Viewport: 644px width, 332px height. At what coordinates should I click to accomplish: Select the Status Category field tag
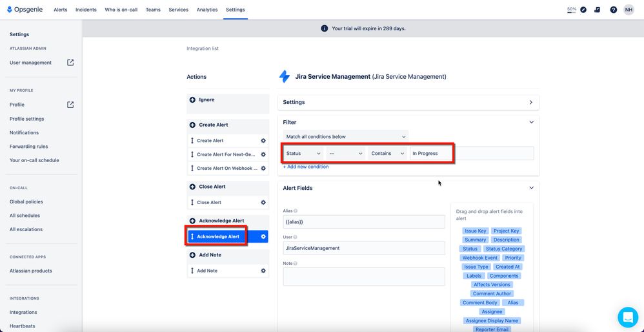tap(504, 249)
